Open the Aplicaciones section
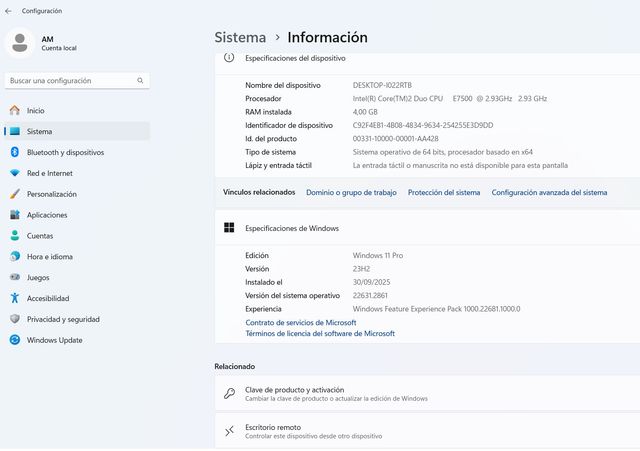This screenshot has width=640, height=451. (47, 215)
